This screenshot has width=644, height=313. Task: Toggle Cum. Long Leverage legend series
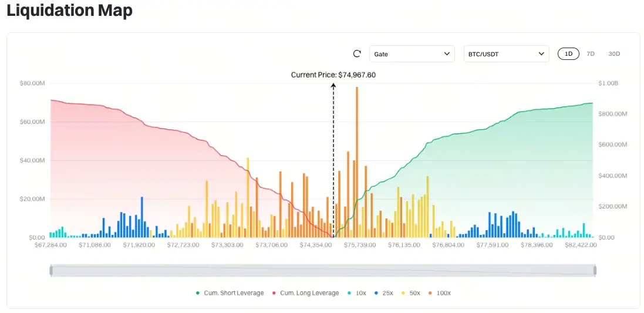pos(309,293)
